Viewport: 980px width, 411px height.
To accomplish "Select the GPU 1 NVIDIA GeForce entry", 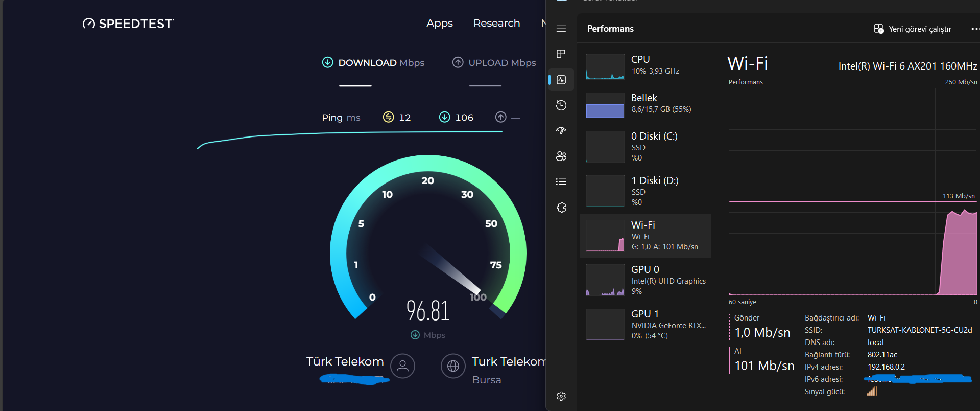I will click(x=646, y=325).
